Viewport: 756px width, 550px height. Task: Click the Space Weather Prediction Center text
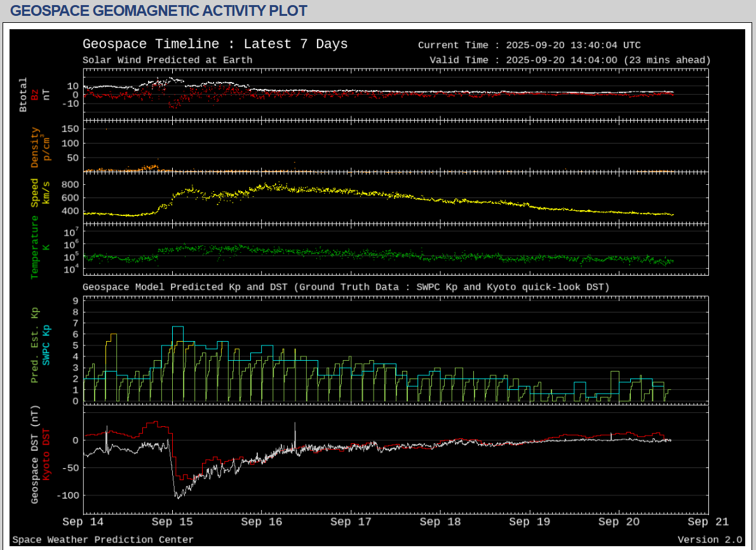tap(103, 540)
